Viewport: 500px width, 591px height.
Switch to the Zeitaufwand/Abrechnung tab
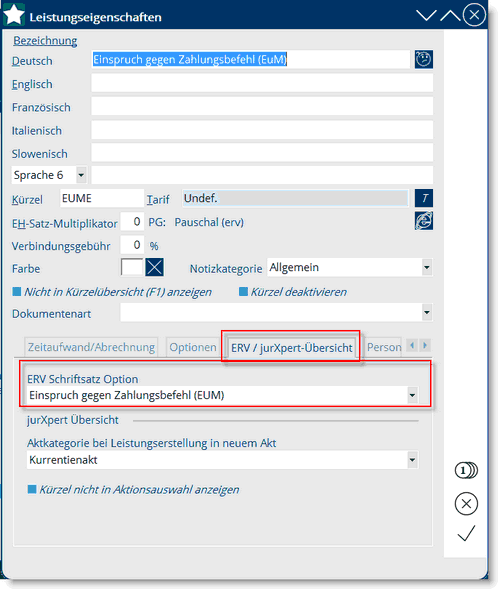[91, 347]
